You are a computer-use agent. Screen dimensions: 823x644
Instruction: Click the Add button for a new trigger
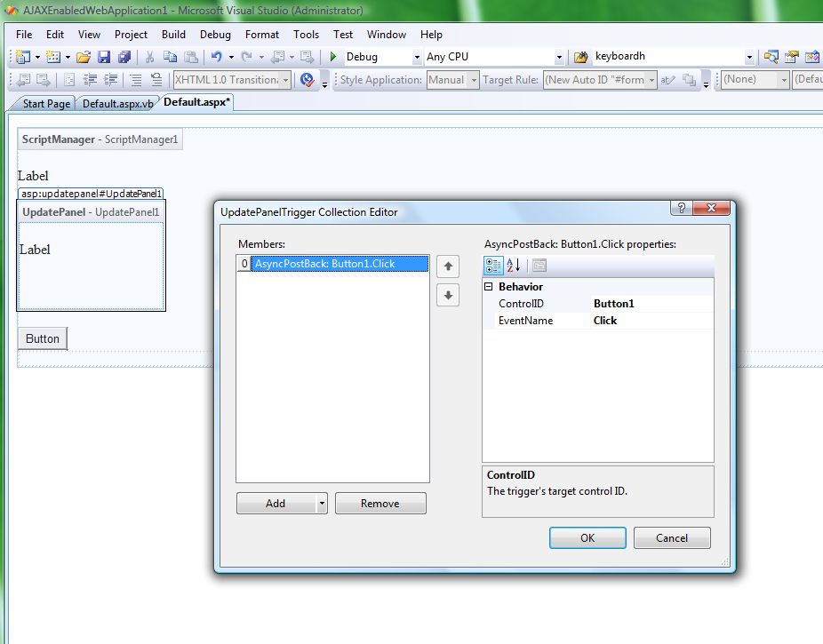point(276,504)
